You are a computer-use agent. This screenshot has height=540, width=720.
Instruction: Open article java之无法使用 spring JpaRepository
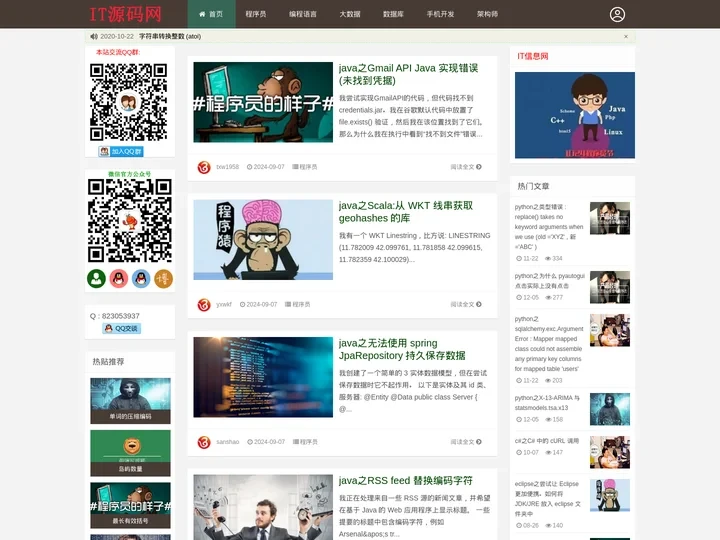pos(402,349)
